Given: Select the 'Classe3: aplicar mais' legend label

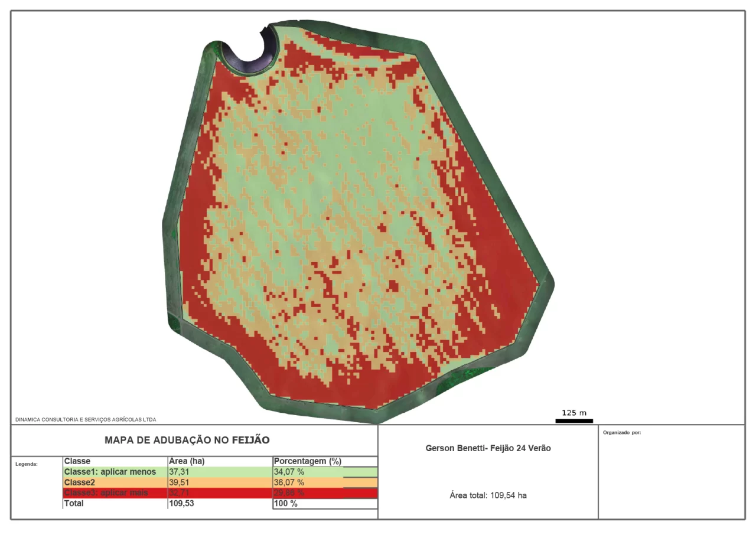Looking at the screenshot, I should click(106, 493).
